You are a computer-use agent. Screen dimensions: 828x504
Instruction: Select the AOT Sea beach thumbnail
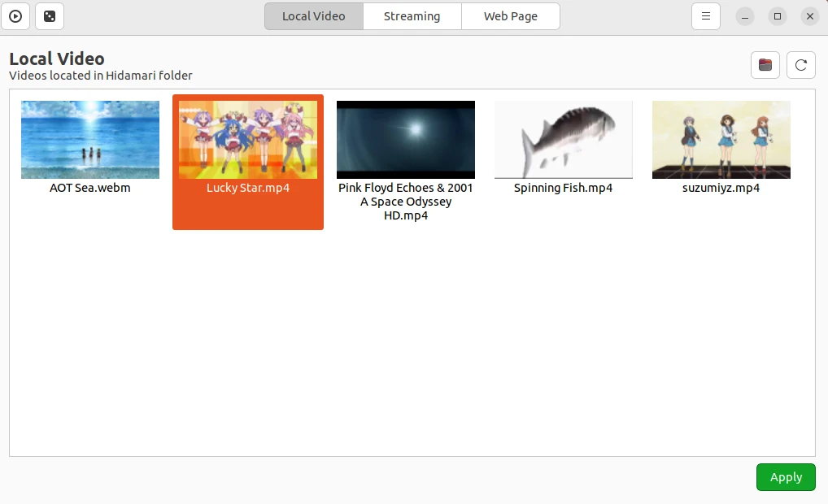click(90, 139)
